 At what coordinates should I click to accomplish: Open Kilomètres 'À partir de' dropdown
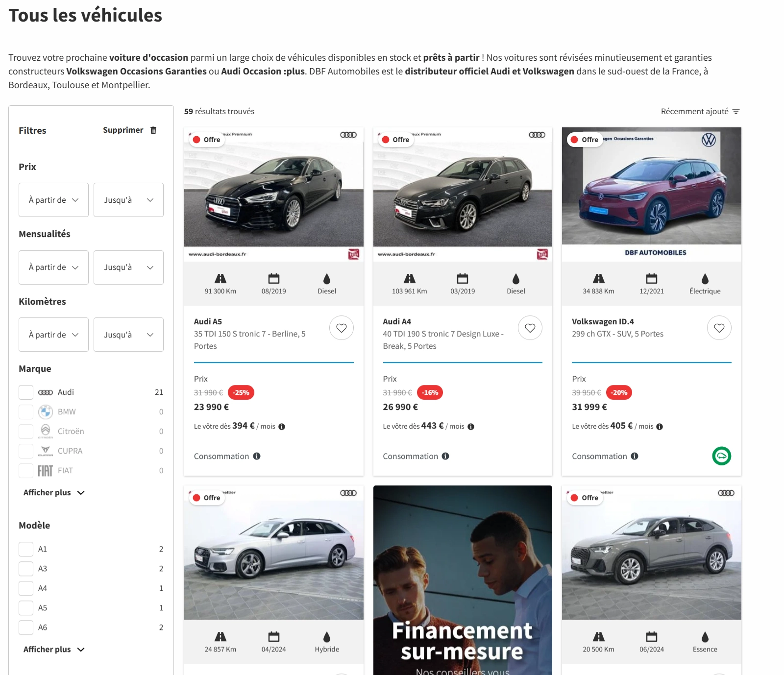click(53, 335)
